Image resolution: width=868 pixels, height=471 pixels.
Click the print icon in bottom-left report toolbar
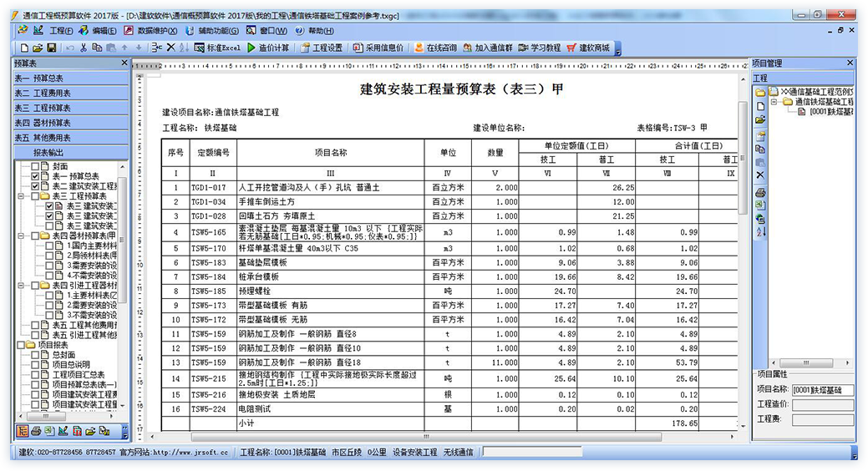point(36,431)
